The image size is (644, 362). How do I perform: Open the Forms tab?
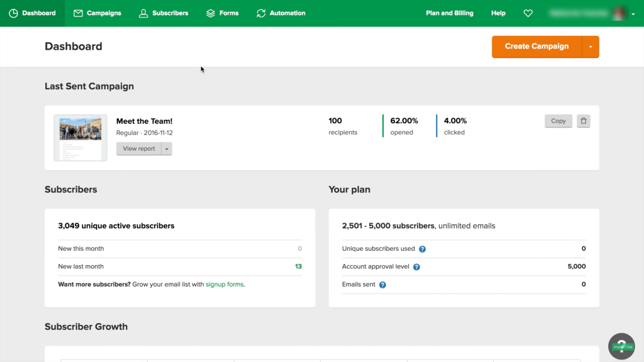click(x=222, y=13)
